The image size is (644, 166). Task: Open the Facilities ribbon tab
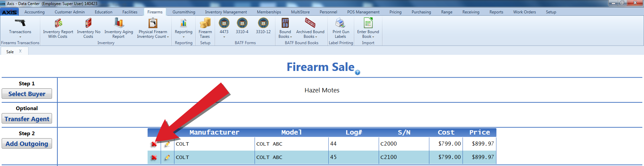point(130,12)
